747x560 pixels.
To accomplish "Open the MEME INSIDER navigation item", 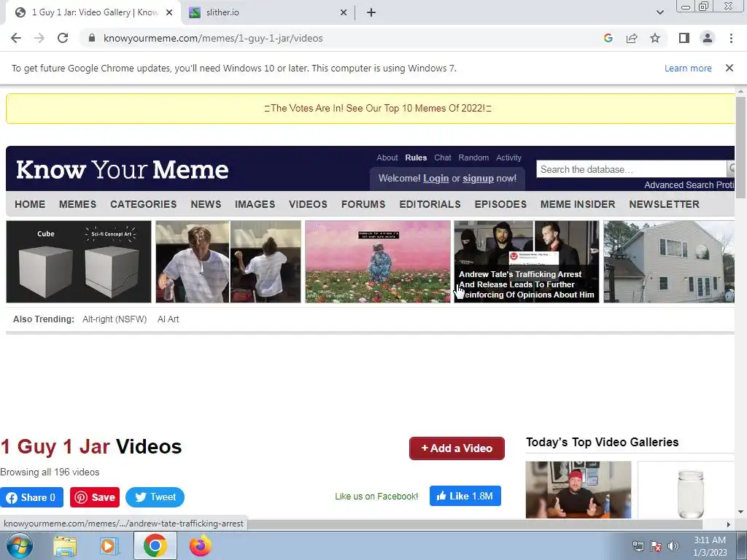I will (x=578, y=204).
